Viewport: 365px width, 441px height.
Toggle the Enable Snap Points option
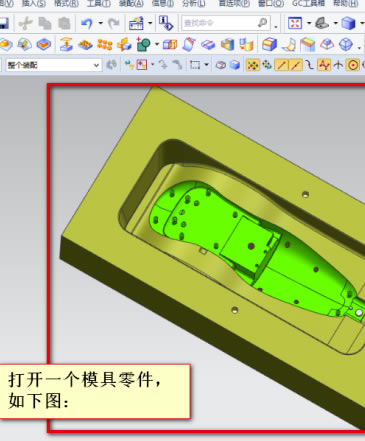(253, 65)
